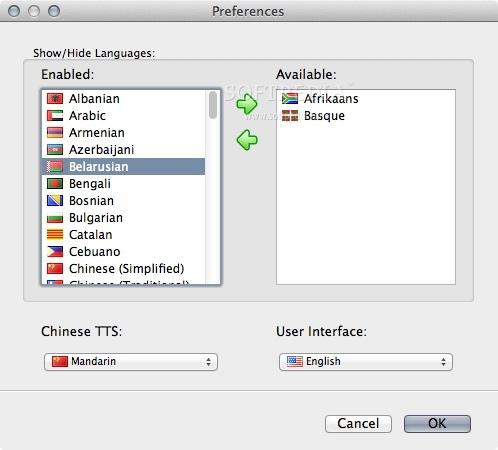Select Arabic in the Enabled list
Screen dimensions: 498x450
click(x=123, y=115)
